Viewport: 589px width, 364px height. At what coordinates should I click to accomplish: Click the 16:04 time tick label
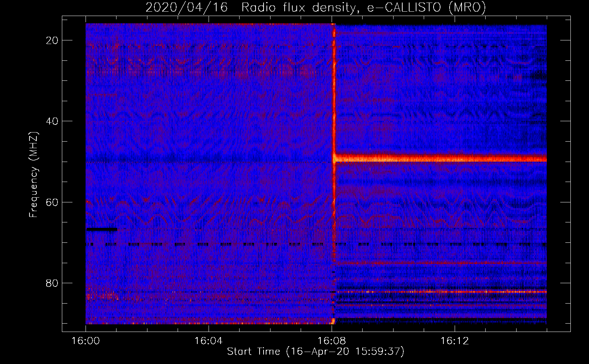point(209,341)
